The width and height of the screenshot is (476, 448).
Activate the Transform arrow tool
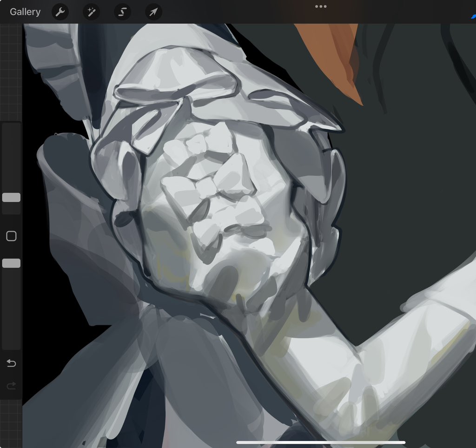153,12
